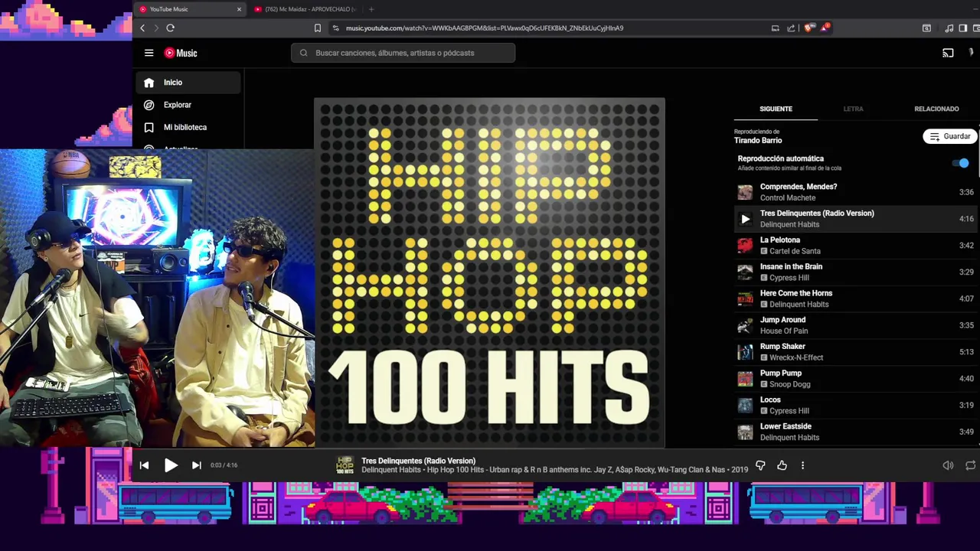Focus the song search field
The height and width of the screenshot is (551, 980).
pos(403,53)
